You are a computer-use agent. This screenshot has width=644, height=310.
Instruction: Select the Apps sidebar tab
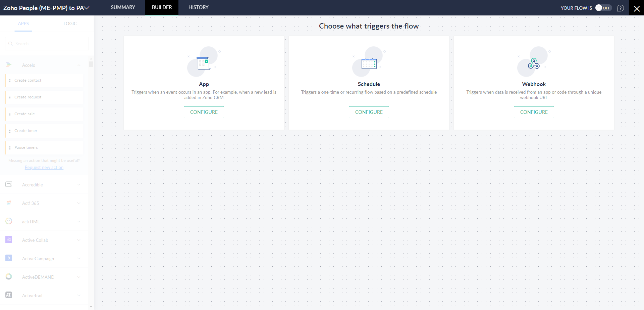23,24
